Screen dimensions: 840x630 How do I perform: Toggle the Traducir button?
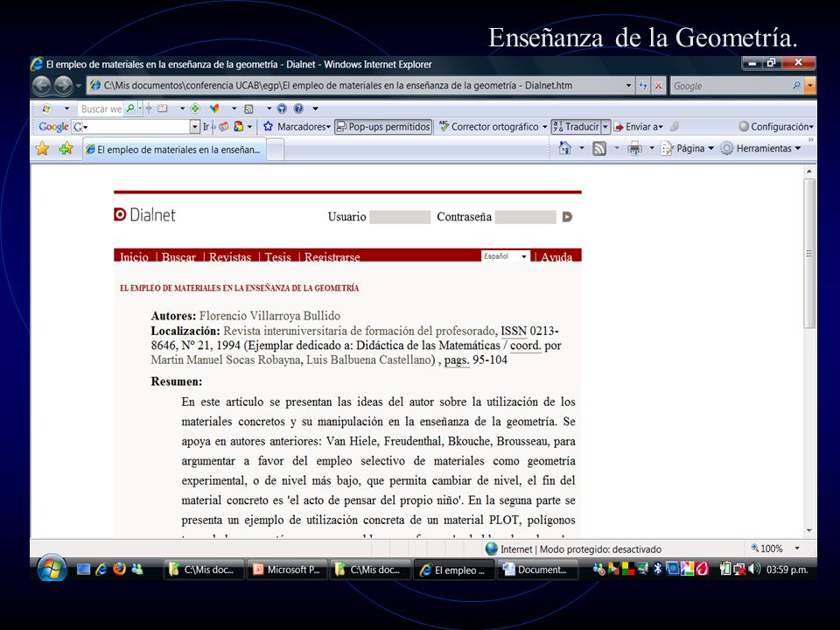[x=577, y=126]
